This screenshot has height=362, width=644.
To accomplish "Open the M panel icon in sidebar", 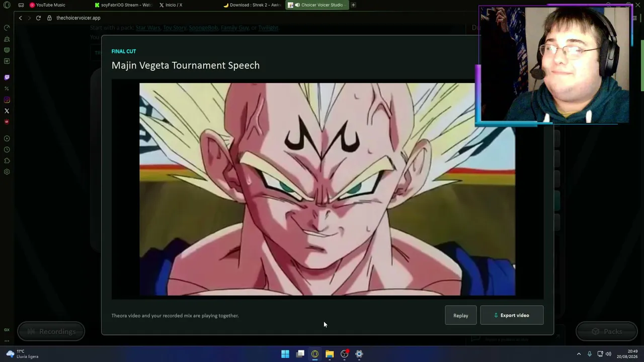I will pyautogui.click(x=7, y=61).
